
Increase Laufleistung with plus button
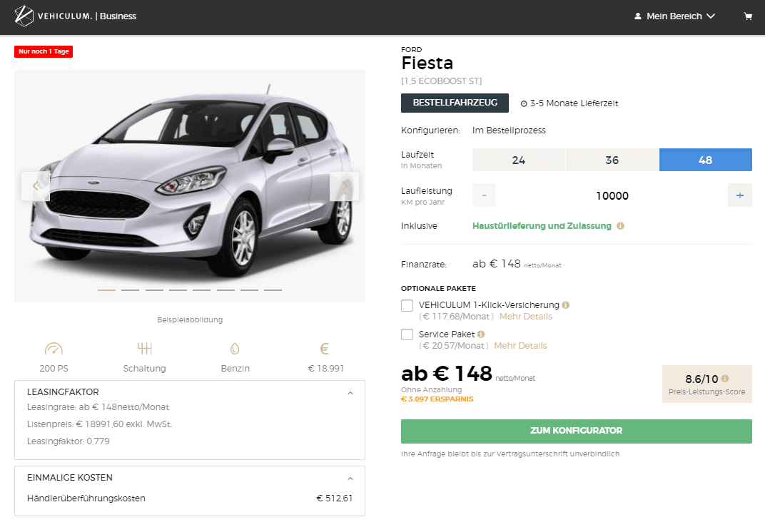739,195
